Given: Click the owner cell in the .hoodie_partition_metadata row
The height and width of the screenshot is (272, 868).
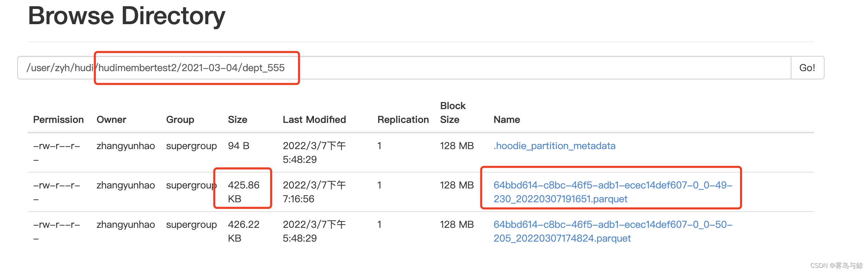Looking at the screenshot, I should pos(126,146).
